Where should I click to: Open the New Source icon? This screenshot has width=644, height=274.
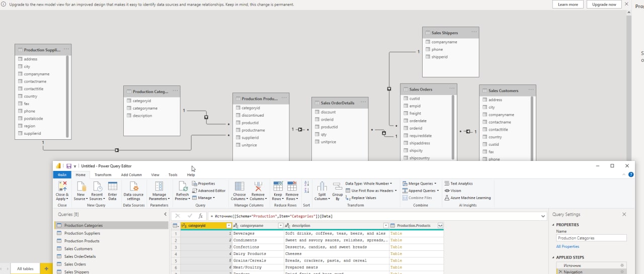click(x=80, y=186)
